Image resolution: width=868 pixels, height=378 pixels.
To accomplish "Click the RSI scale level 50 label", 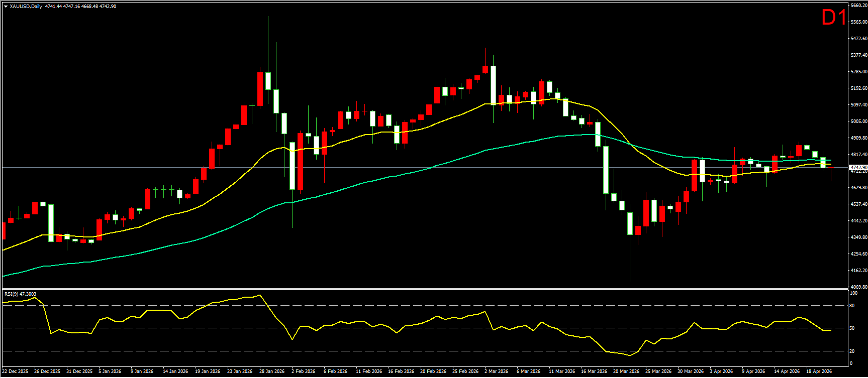I will [x=852, y=328].
